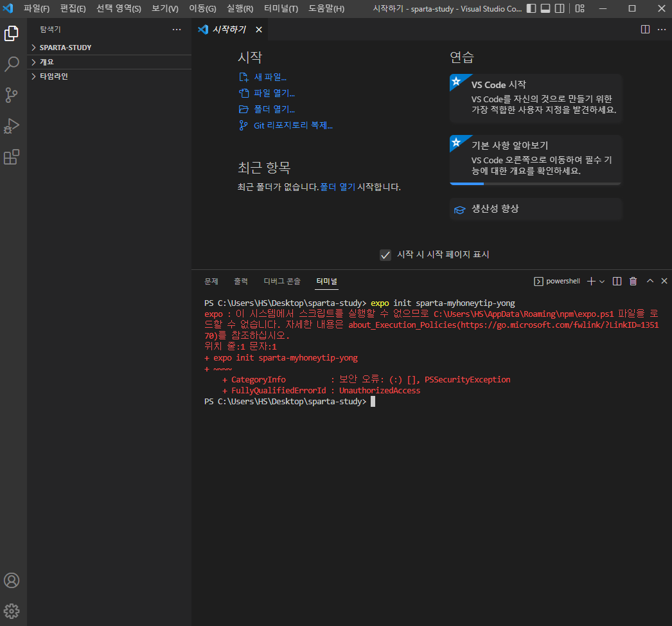
Task: Toggle secondary side bar layout icon
Action: [560, 8]
